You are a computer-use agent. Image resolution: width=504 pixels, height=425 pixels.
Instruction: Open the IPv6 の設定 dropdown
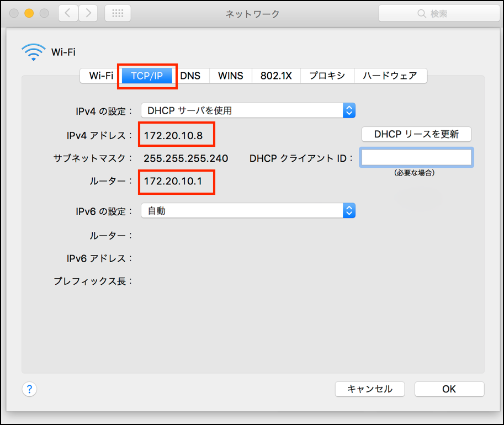tap(248, 211)
